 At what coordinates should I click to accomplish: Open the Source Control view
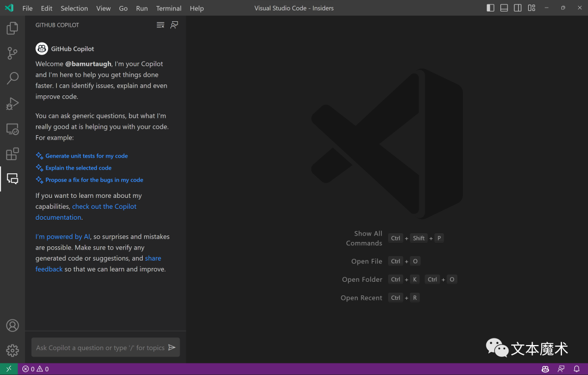point(13,53)
